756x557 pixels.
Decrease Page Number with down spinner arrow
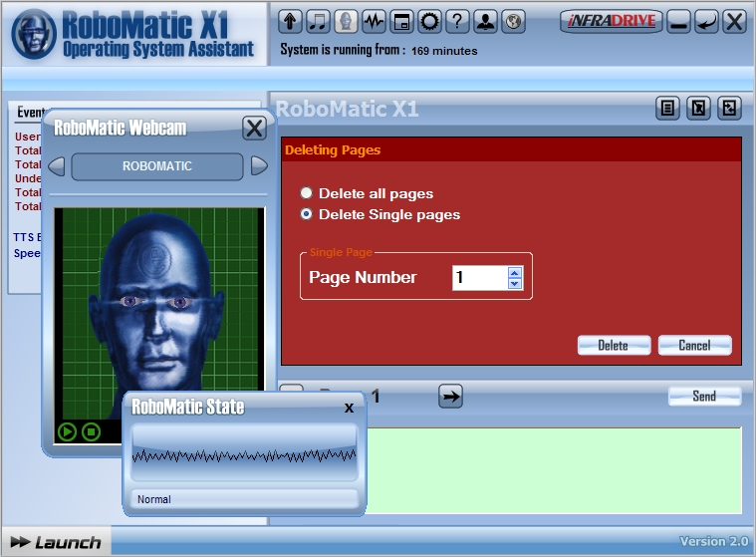point(514,284)
